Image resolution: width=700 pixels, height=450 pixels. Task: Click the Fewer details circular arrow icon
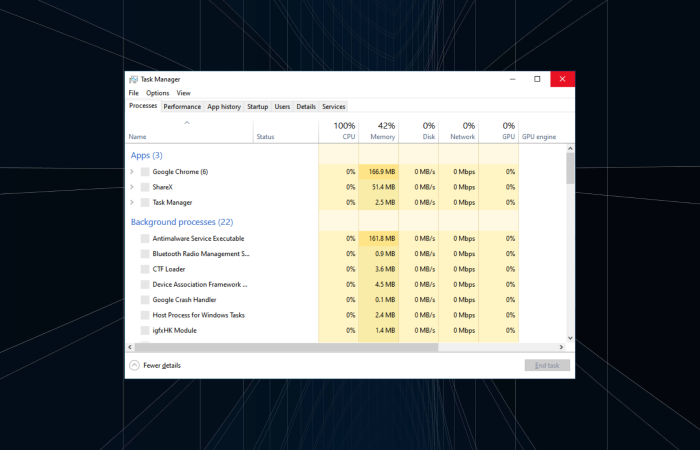coord(134,365)
